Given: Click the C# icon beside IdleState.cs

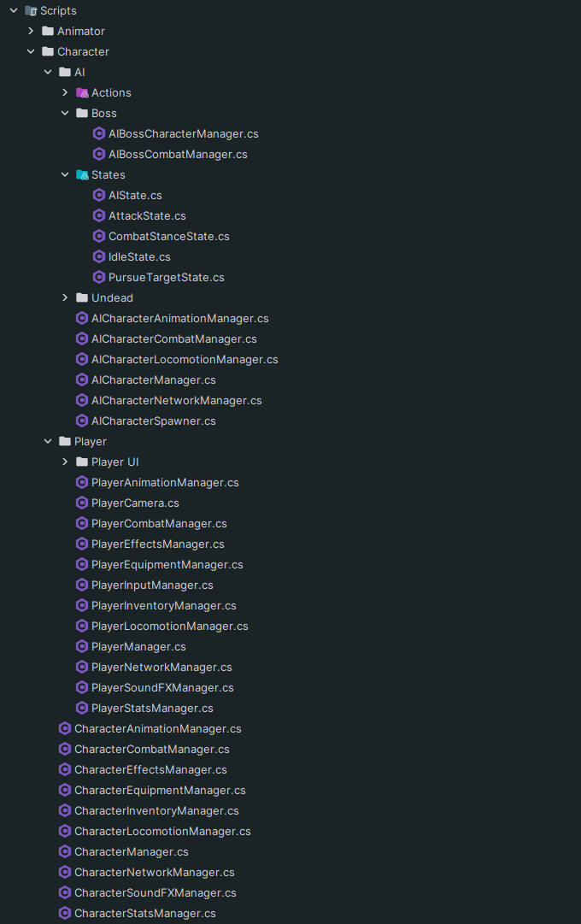Looking at the screenshot, I should point(99,257).
